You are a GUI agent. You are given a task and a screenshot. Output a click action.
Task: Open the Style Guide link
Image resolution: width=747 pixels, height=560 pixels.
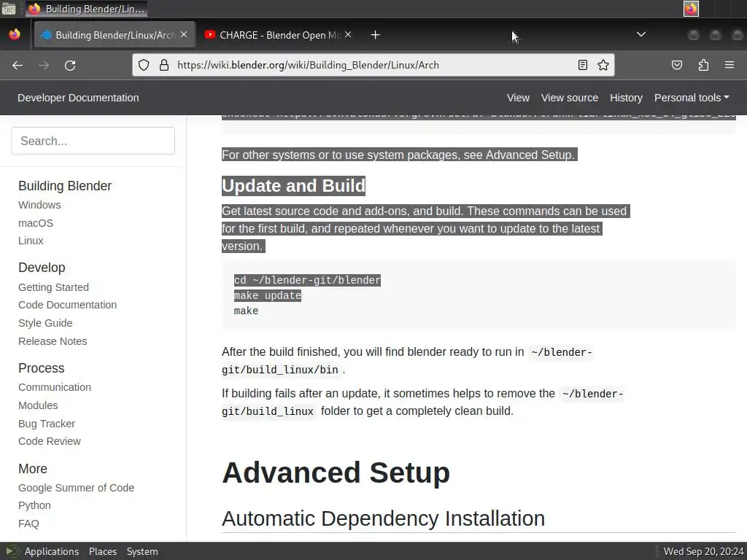coord(45,323)
